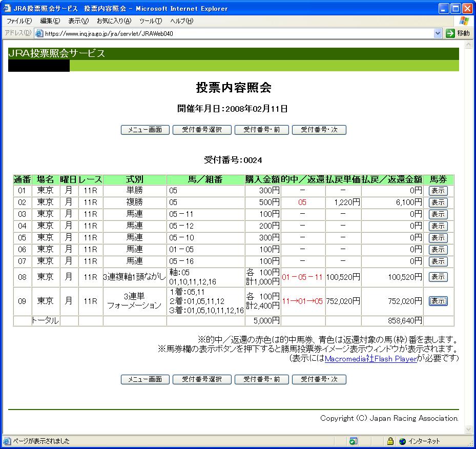Expand the address bar URL dropdown
Image resolution: width=476 pixels, height=449 pixels.
[438, 33]
